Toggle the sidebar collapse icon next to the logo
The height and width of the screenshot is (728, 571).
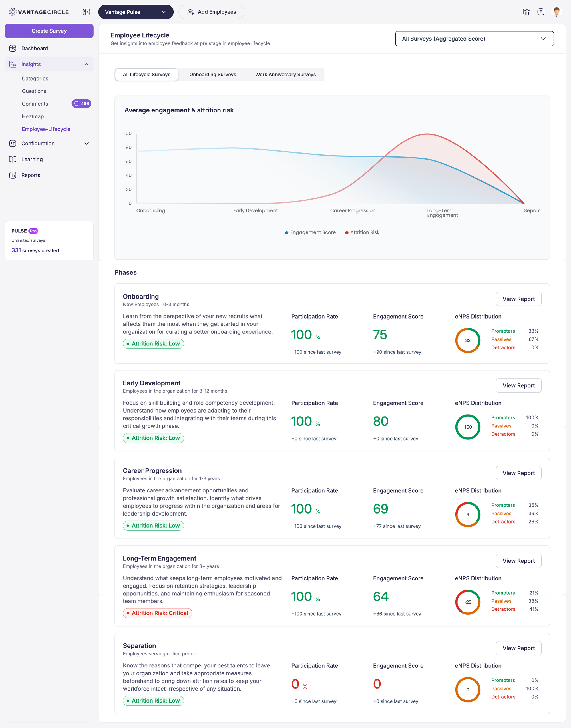tap(86, 12)
